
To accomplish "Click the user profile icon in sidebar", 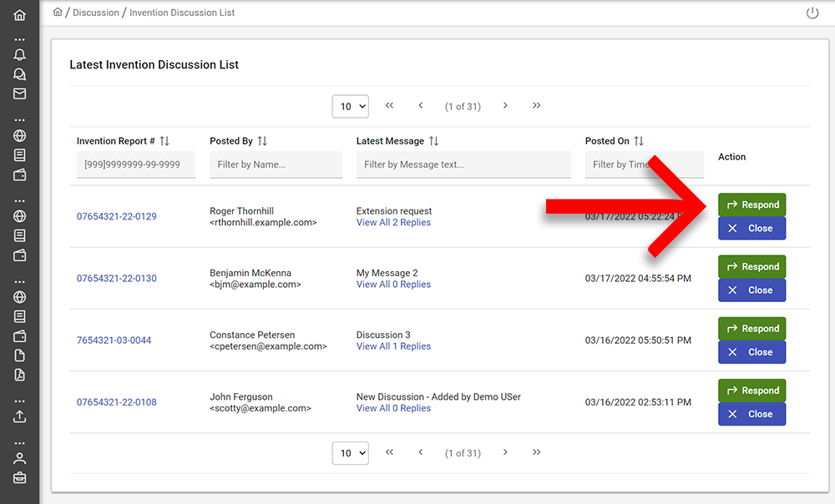I will pyautogui.click(x=19, y=458).
